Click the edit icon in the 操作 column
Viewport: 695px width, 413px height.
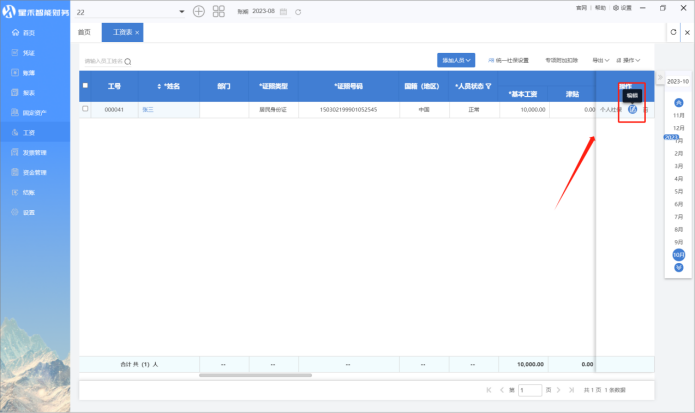(x=632, y=109)
